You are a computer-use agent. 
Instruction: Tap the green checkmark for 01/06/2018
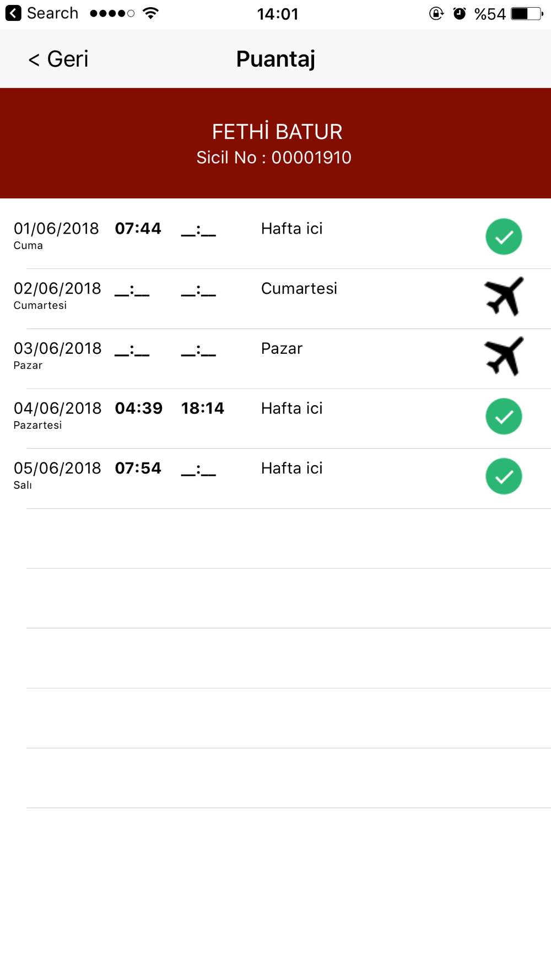click(504, 236)
